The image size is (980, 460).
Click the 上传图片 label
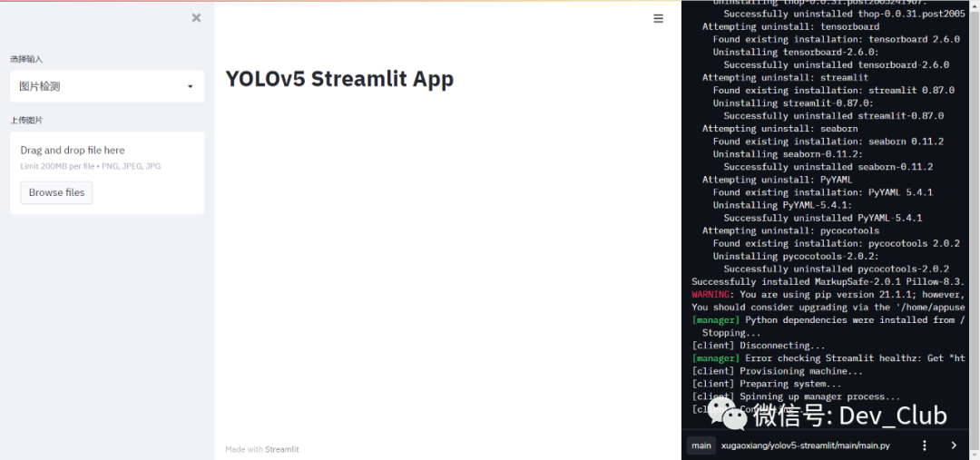26,120
